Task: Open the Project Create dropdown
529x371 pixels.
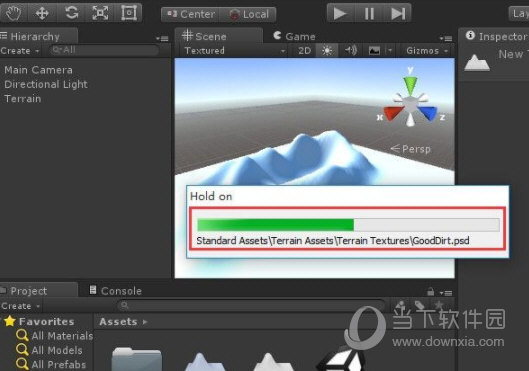Action: click(x=21, y=306)
